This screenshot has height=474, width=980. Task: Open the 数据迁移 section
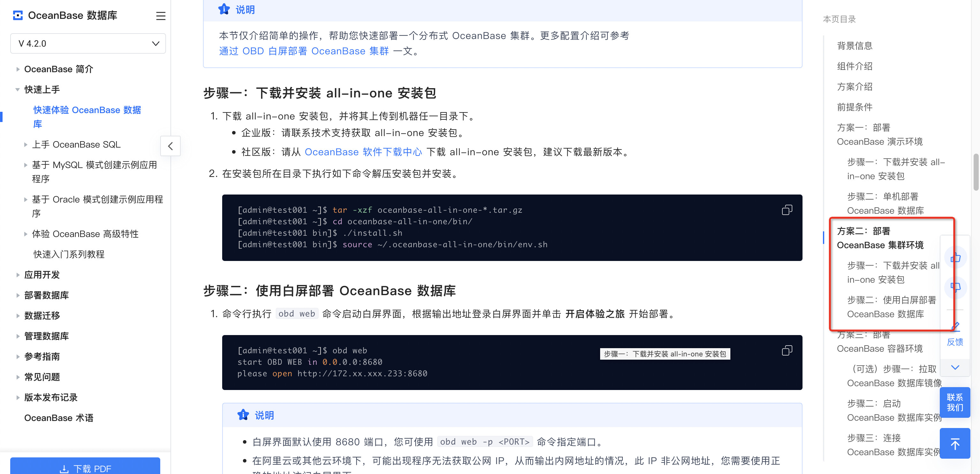(42, 316)
